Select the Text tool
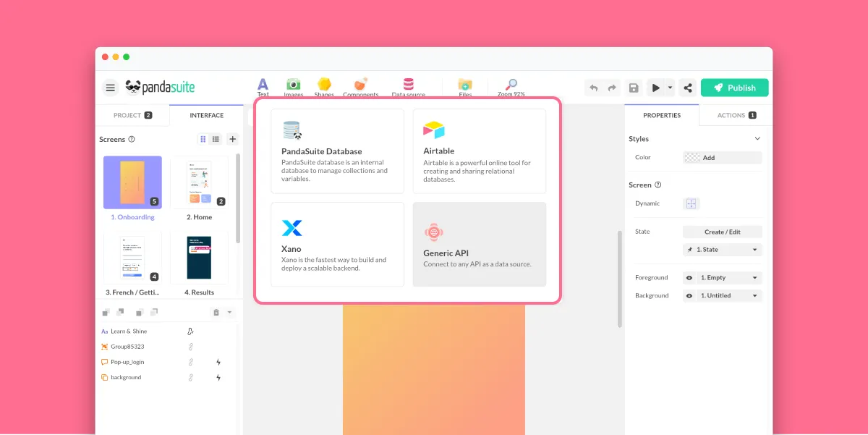The height and width of the screenshot is (435, 868). (262, 85)
